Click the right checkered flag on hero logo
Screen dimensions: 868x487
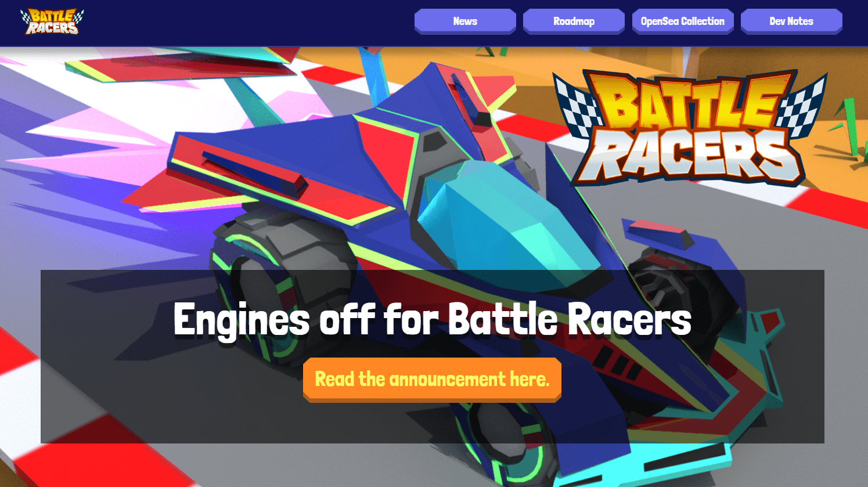804,104
